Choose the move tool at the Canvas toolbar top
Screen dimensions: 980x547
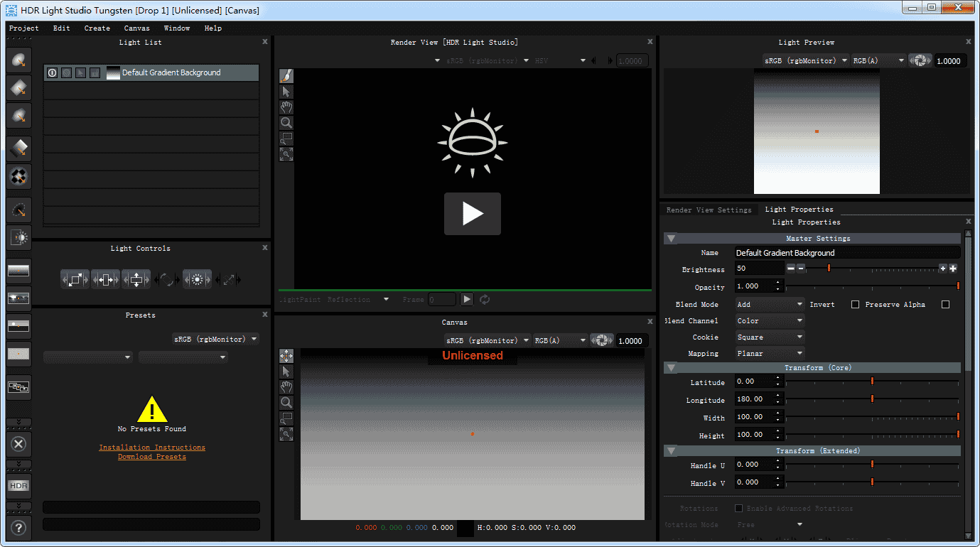tap(286, 354)
